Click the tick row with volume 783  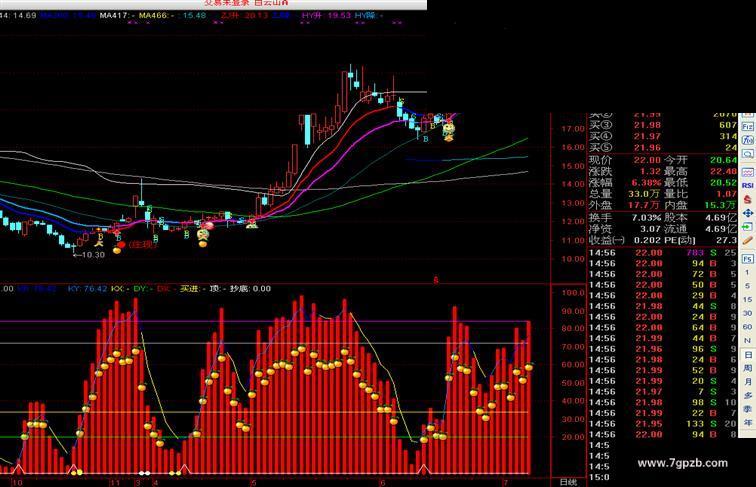tap(662, 253)
